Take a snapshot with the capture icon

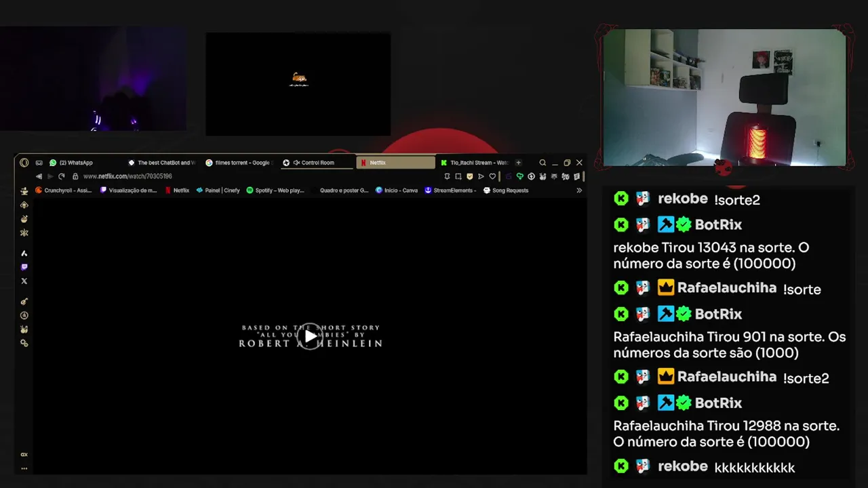point(458,176)
